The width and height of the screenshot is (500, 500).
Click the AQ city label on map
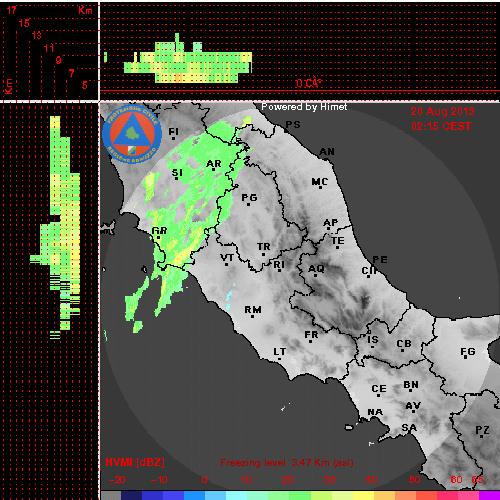point(316,269)
